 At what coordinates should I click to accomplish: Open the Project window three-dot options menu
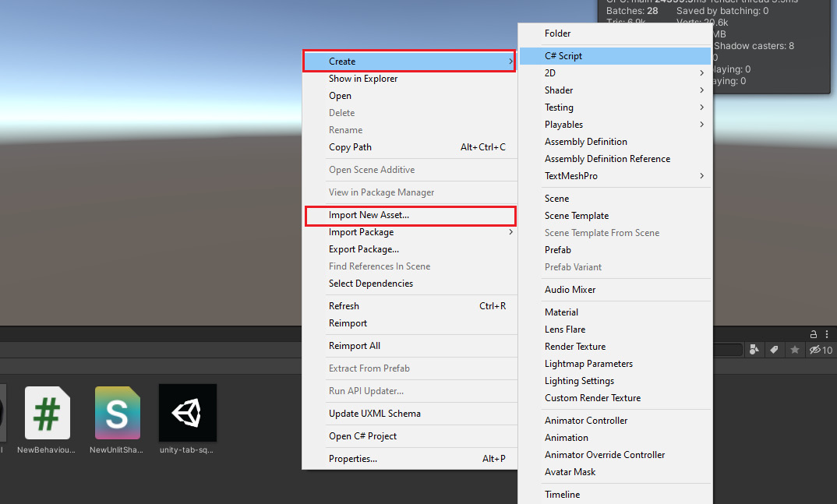point(827,334)
